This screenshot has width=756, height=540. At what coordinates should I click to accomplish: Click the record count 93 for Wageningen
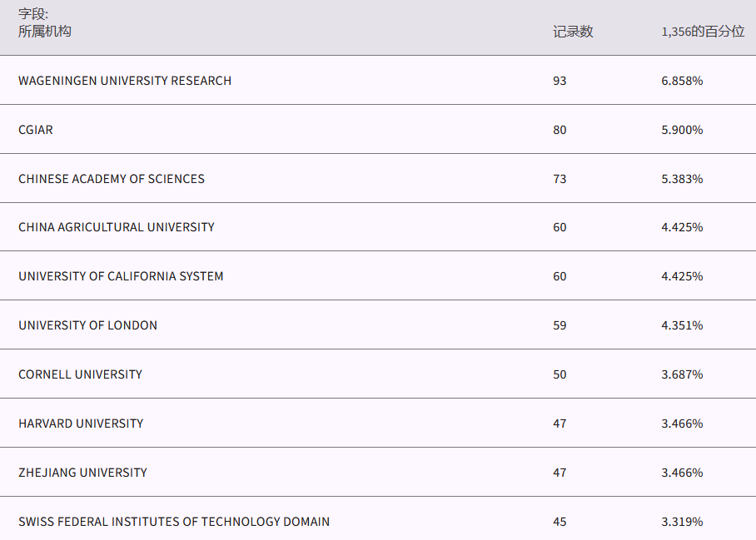(x=560, y=81)
